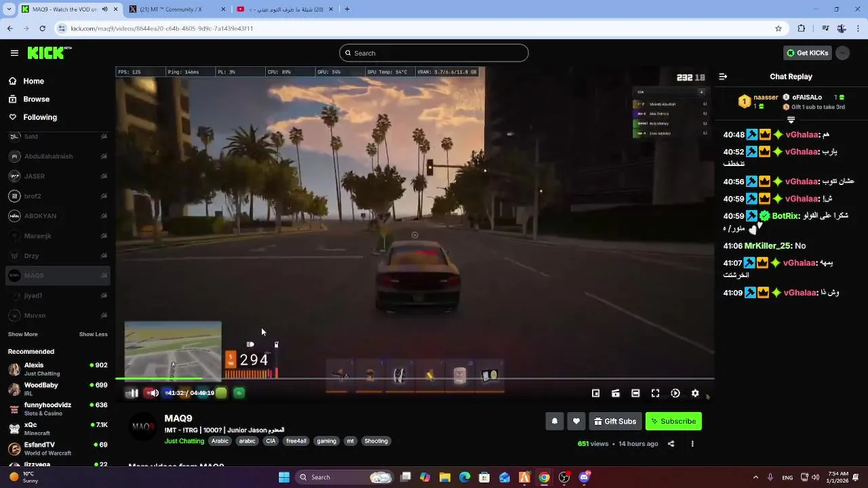868x488 pixels.
Task: Click the Gift Subs button
Action: click(615, 421)
